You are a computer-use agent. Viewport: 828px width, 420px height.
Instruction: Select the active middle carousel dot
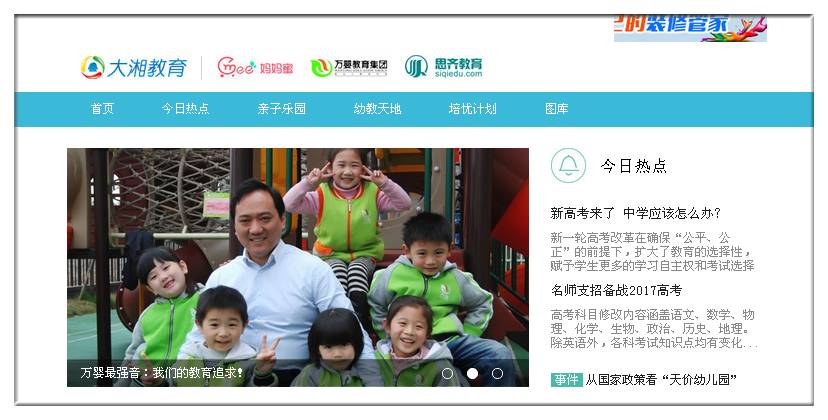(473, 374)
